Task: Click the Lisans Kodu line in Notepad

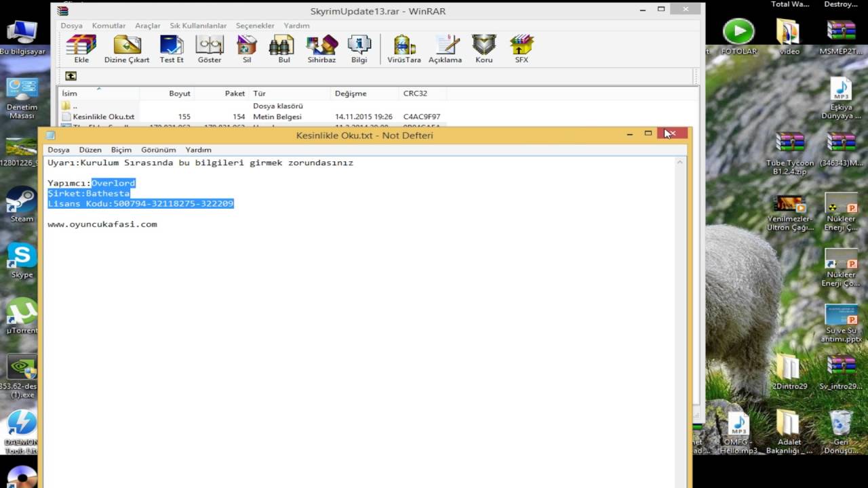Action: pos(140,203)
